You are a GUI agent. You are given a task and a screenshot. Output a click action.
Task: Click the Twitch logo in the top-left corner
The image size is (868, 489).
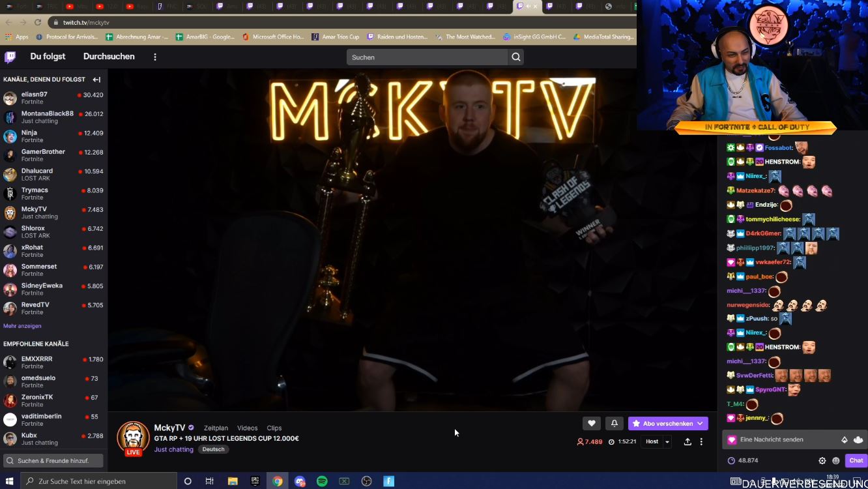coord(9,57)
